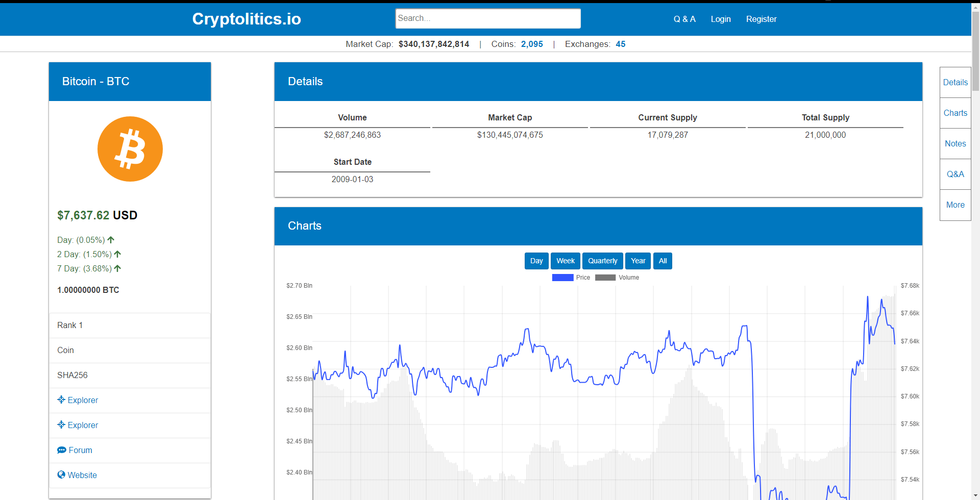Viewport: 980px width, 500px height.
Task: Open the More sidebar section
Action: pyautogui.click(x=955, y=205)
